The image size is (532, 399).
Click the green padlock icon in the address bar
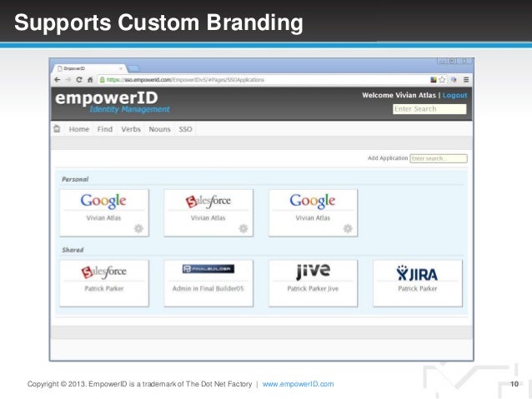pos(102,80)
